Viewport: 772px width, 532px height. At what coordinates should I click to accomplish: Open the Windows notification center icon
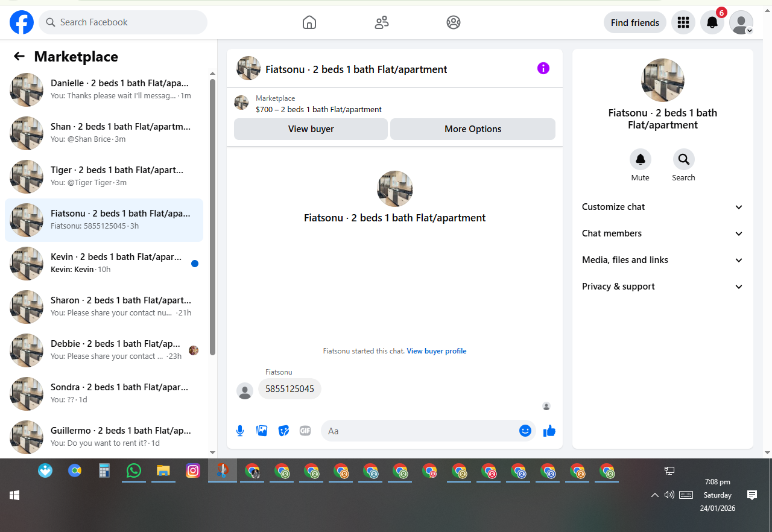click(x=752, y=495)
